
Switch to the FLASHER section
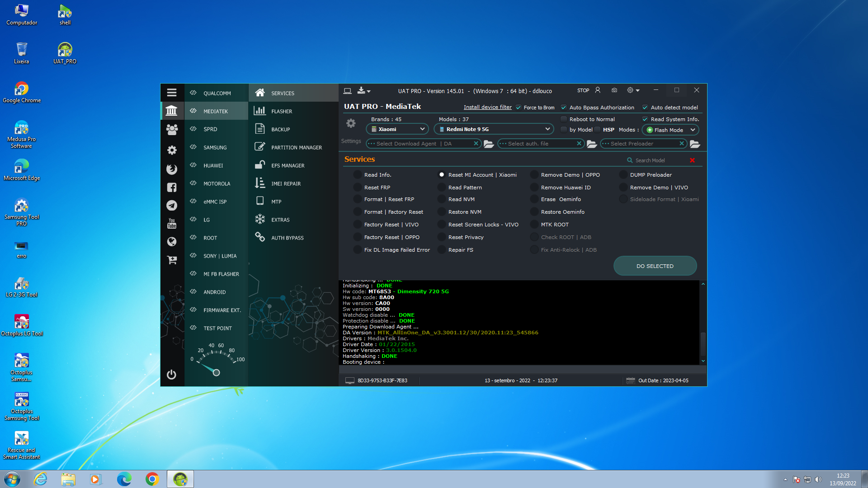281,111
